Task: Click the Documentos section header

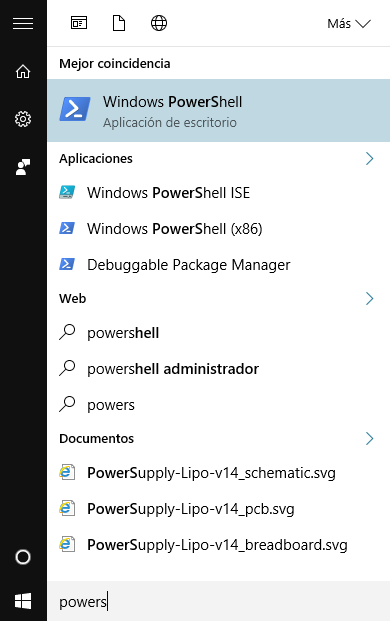Action: (x=97, y=438)
